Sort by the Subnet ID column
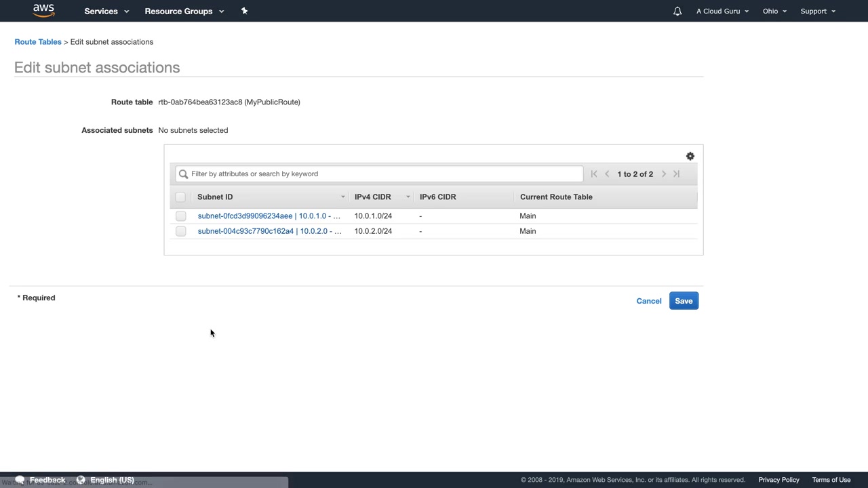Screen dimensions: 868x488 [215, 197]
